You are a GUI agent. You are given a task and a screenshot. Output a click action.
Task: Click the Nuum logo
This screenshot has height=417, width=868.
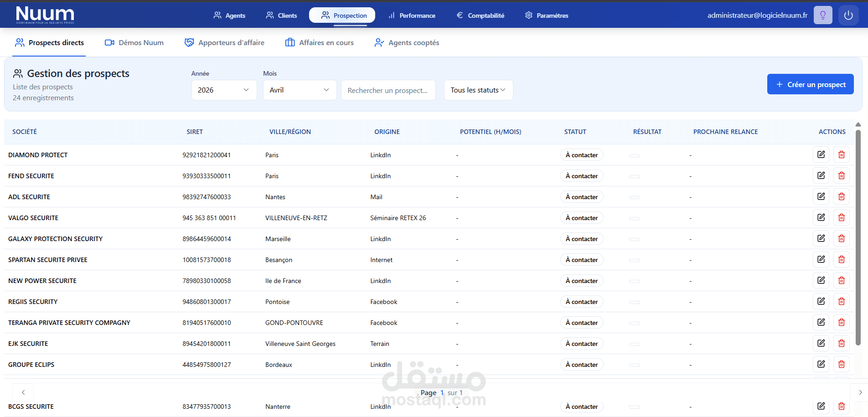(45, 15)
